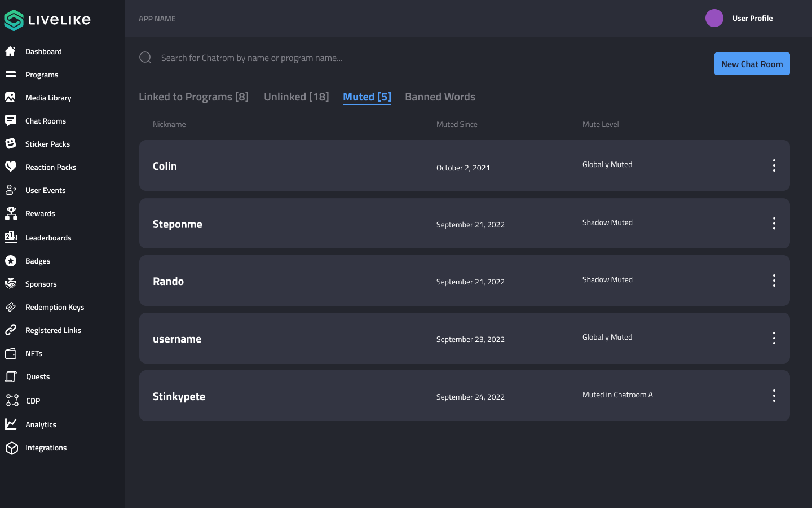Click the APP NAME header label
The height and width of the screenshot is (508, 812).
pos(157,19)
